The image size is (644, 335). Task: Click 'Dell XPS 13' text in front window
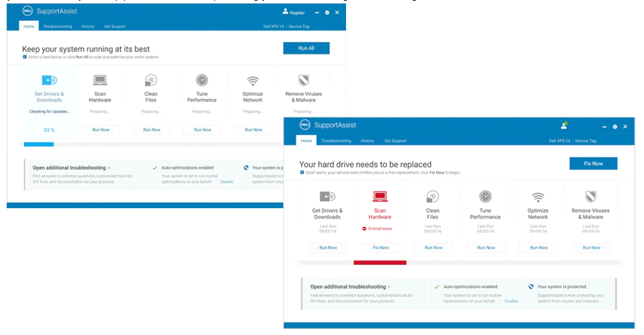click(559, 141)
